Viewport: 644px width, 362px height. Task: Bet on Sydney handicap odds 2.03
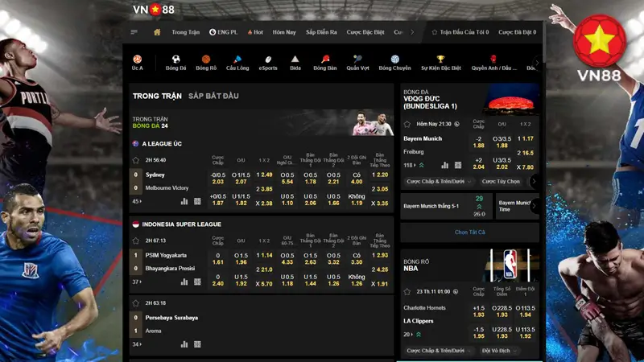click(x=217, y=182)
